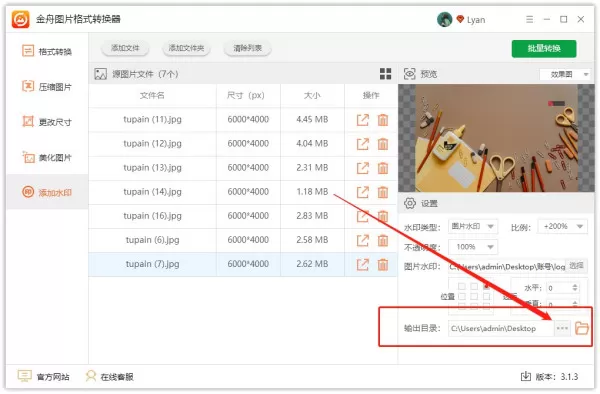
Task: Click open-file icon in tupain (7).jpg row
Action: point(362,264)
